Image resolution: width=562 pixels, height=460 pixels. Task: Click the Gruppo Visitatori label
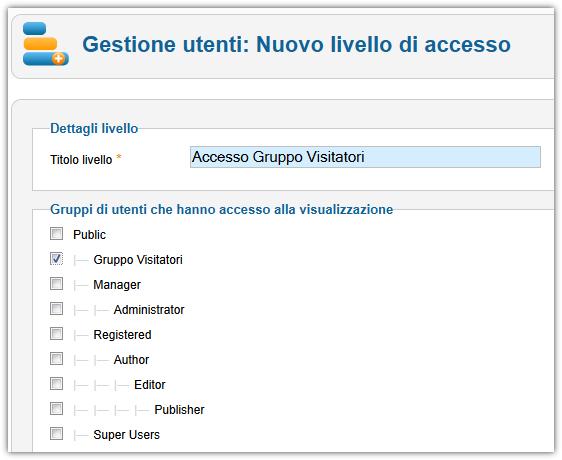pyautogui.click(x=138, y=260)
